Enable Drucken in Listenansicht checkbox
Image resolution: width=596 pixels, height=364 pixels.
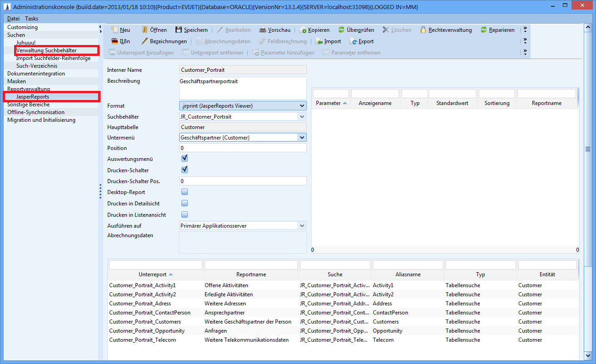185,214
